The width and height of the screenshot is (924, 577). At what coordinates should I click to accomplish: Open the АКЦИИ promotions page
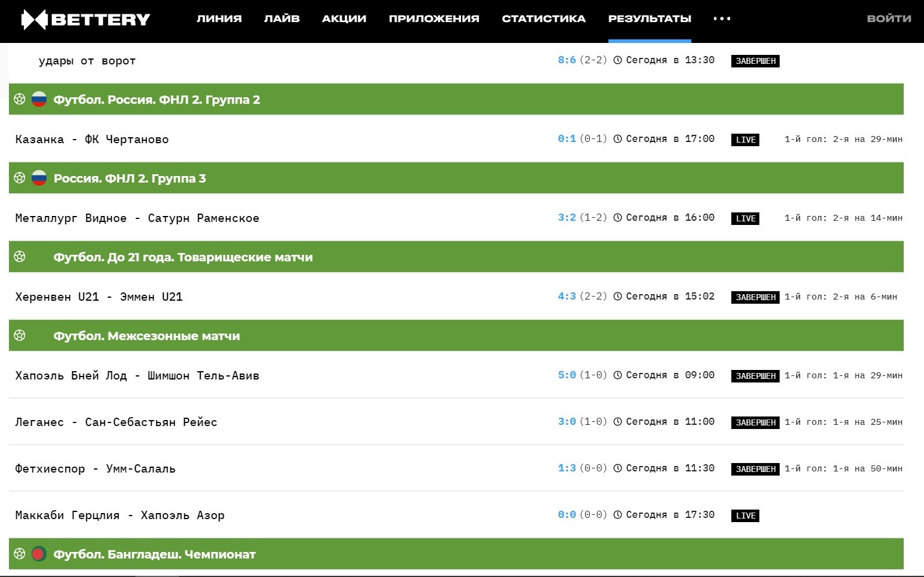point(344,18)
